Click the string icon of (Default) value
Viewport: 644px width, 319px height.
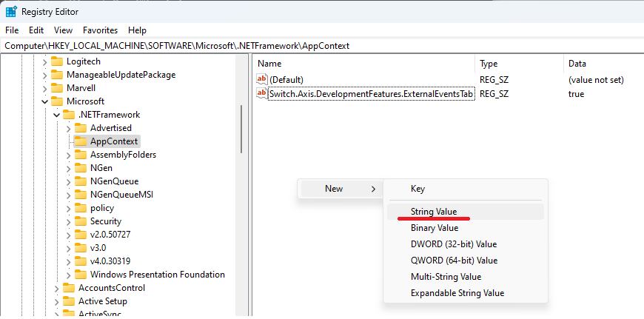(x=261, y=79)
